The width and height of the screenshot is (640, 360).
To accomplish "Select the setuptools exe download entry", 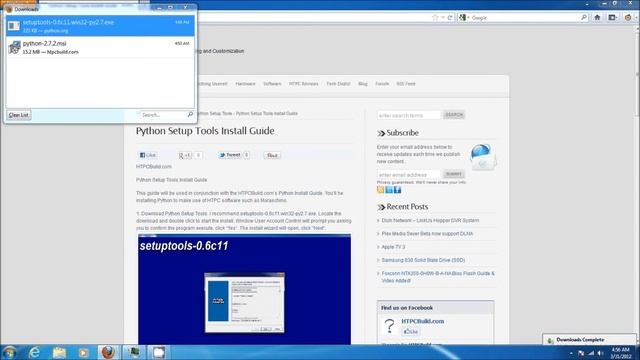I will (100, 26).
